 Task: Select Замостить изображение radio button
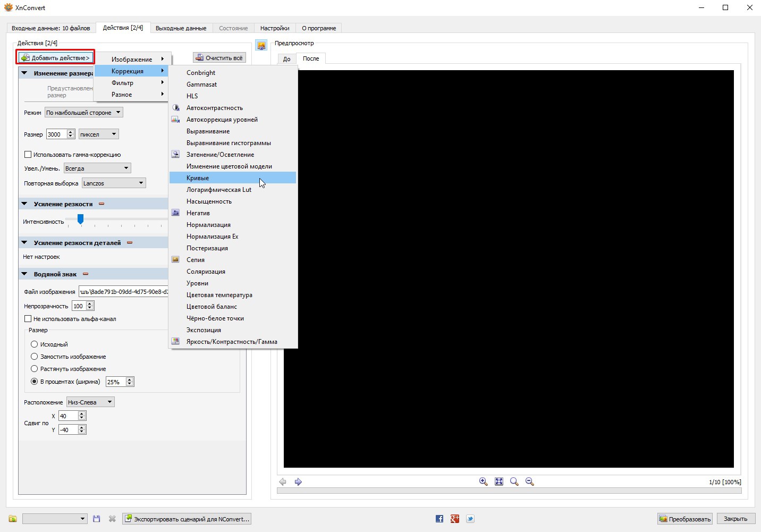click(35, 357)
